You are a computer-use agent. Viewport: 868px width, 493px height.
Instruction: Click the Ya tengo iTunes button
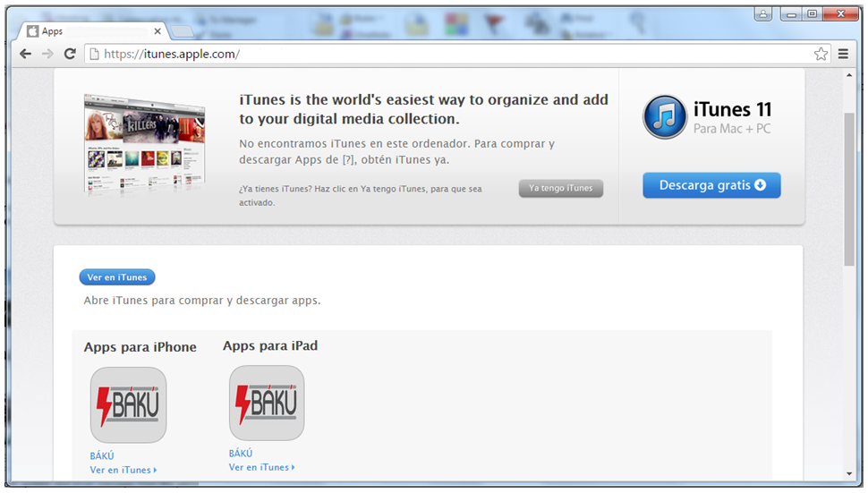click(561, 188)
